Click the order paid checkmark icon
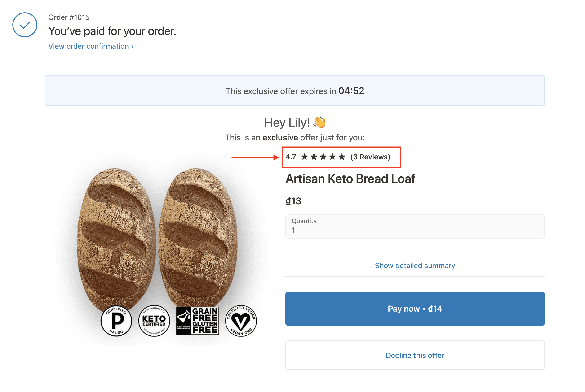585x392 pixels. (25, 25)
